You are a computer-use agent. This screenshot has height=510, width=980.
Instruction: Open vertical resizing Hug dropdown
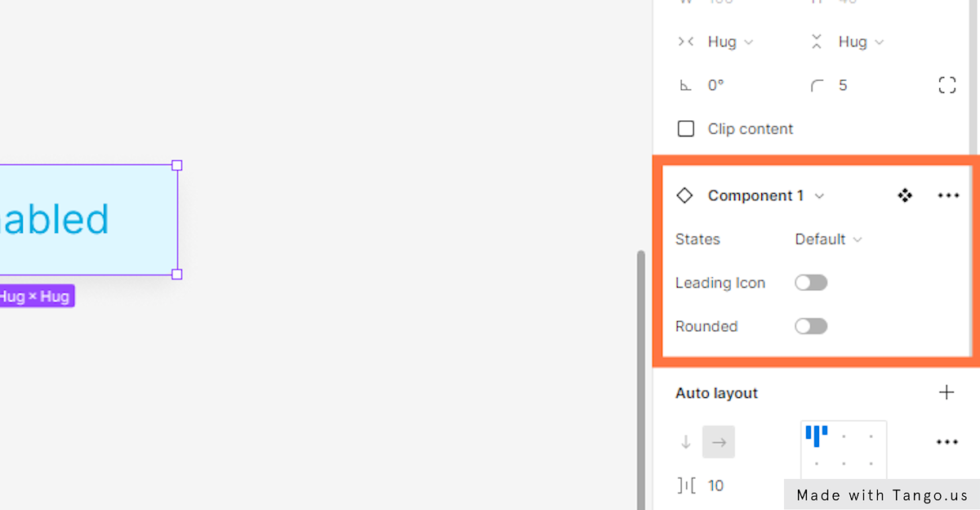click(x=862, y=42)
